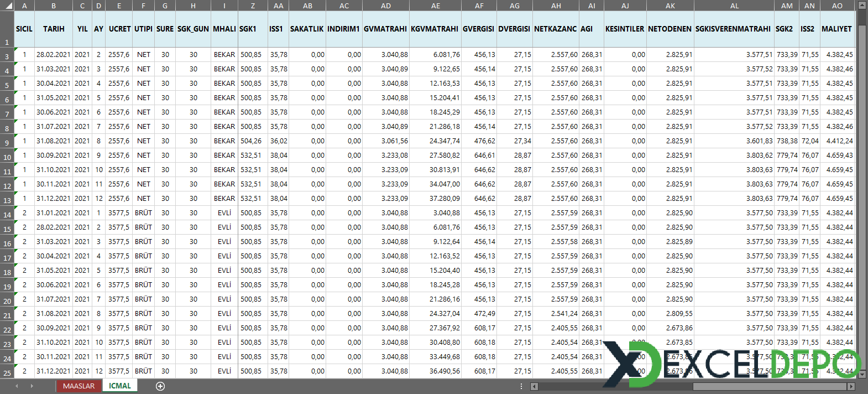Click the MALIYET header cell
Screen dimensions: 868x394
coord(837,29)
